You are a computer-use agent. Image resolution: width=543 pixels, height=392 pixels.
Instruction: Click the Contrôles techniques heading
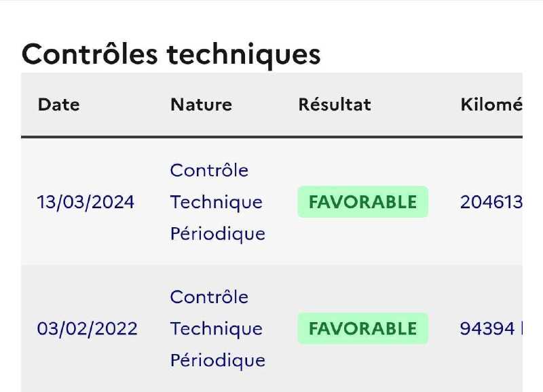tap(171, 55)
